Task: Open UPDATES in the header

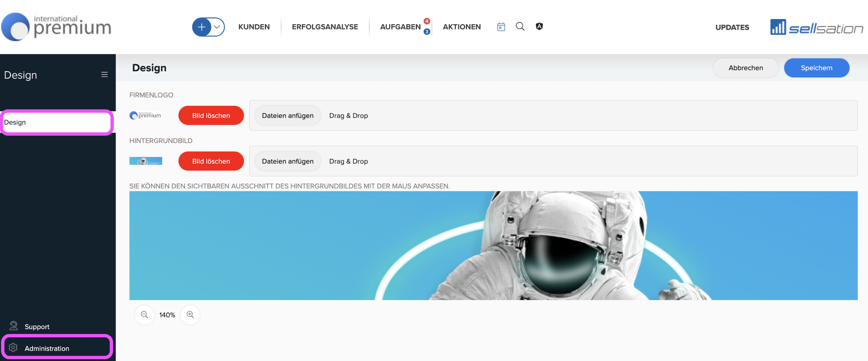Action: pos(732,27)
